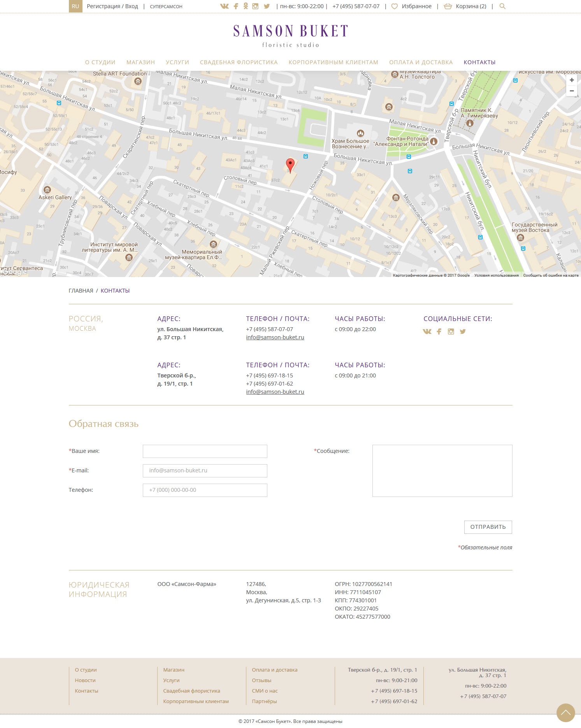
Task: Open Оплата и доставка menu item
Action: click(421, 62)
